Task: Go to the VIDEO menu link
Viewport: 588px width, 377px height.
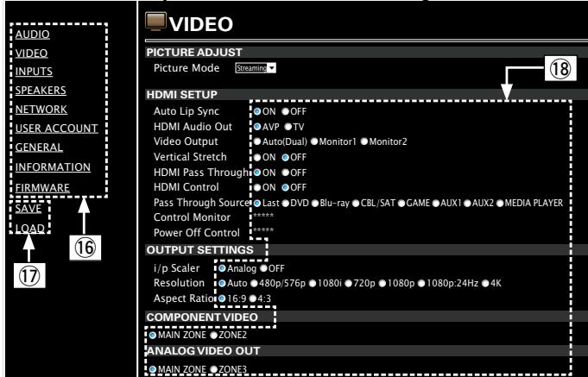Action: point(31,53)
